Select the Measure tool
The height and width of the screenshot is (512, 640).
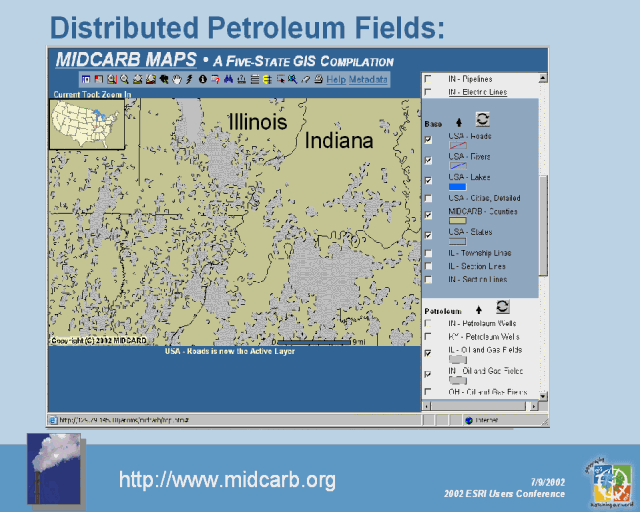(x=242, y=79)
